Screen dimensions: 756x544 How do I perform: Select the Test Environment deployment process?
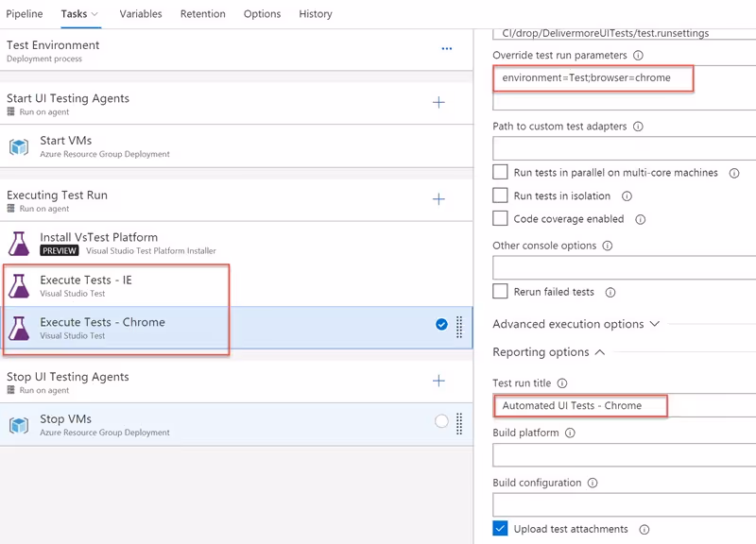(x=236, y=50)
